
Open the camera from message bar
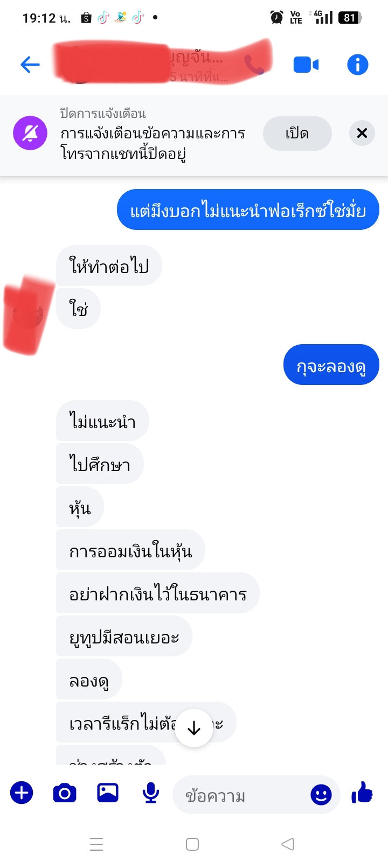(x=65, y=793)
